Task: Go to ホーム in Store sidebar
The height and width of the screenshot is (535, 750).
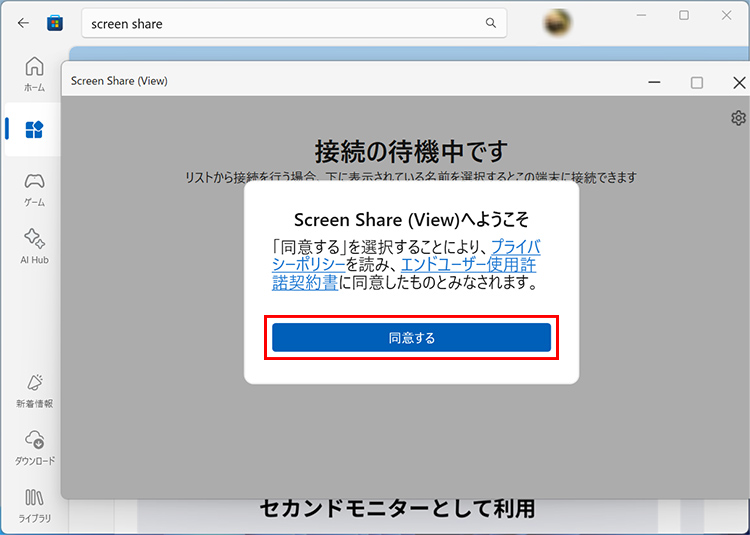Action: point(34,73)
